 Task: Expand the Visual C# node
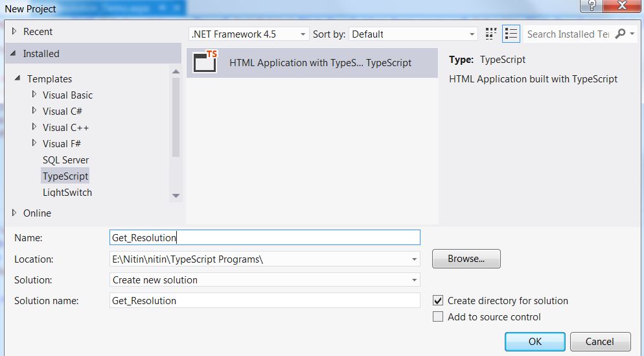coord(34,111)
